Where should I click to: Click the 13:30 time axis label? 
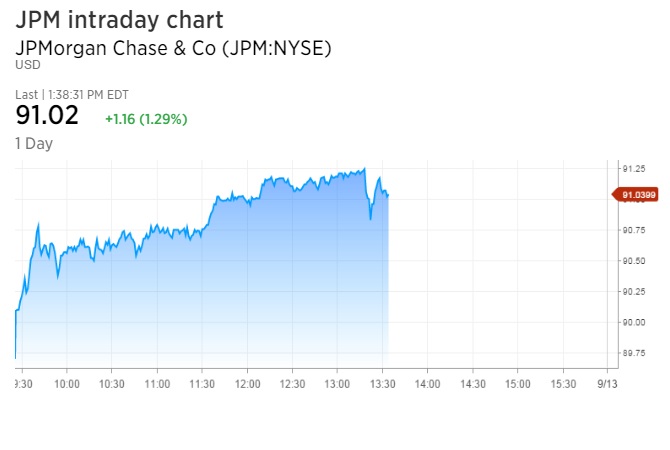[x=383, y=383]
